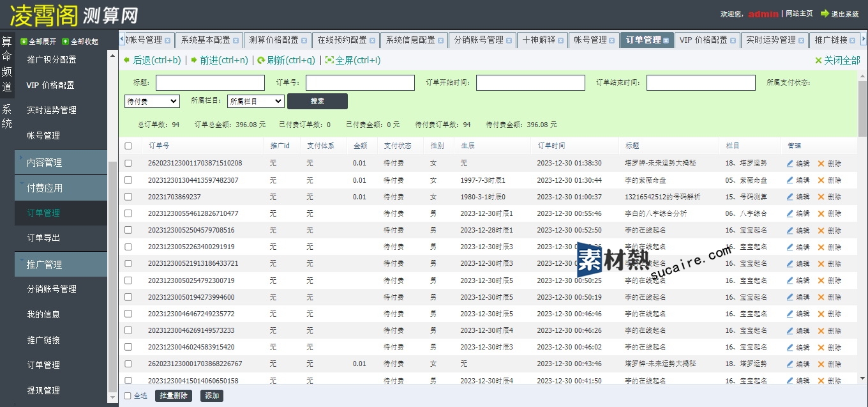Toggle 全屏(ctrl+i) fullscreen mode

pyautogui.click(x=352, y=61)
